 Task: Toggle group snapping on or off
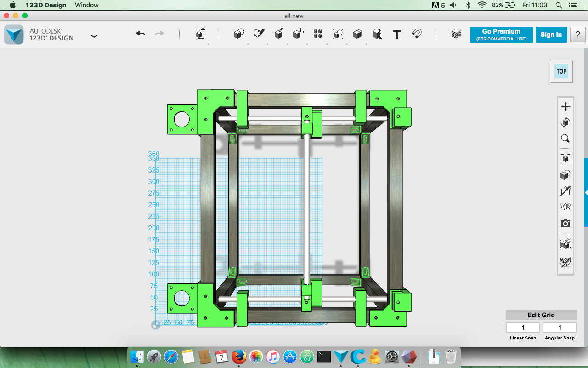(x=565, y=244)
